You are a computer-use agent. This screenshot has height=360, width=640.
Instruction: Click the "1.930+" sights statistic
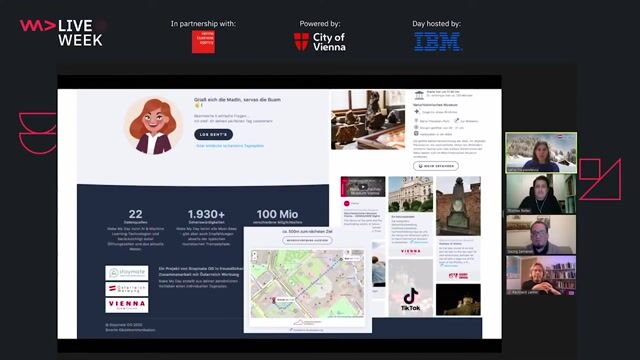point(206,214)
